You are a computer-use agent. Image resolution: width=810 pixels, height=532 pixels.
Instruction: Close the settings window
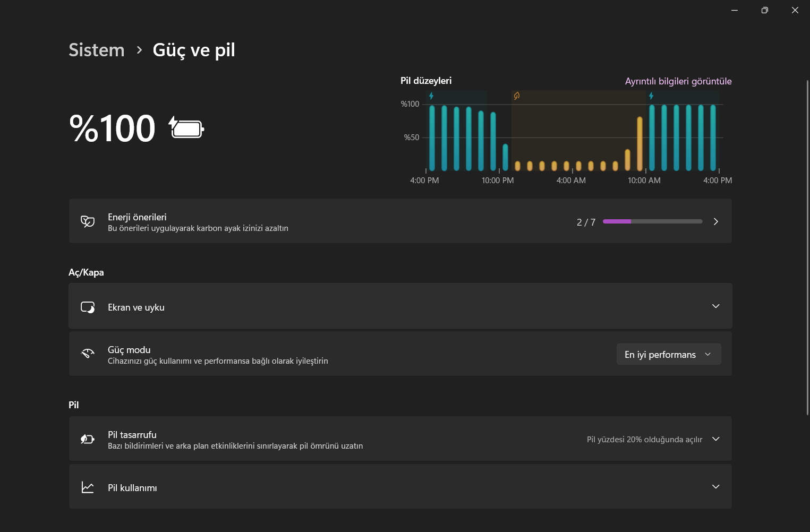795,10
